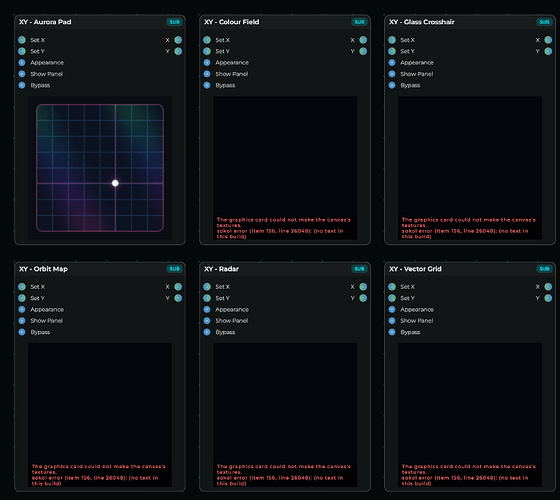Select the XY - Vector Grid node title
The height and width of the screenshot is (500, 560).
tap(415, 269)
